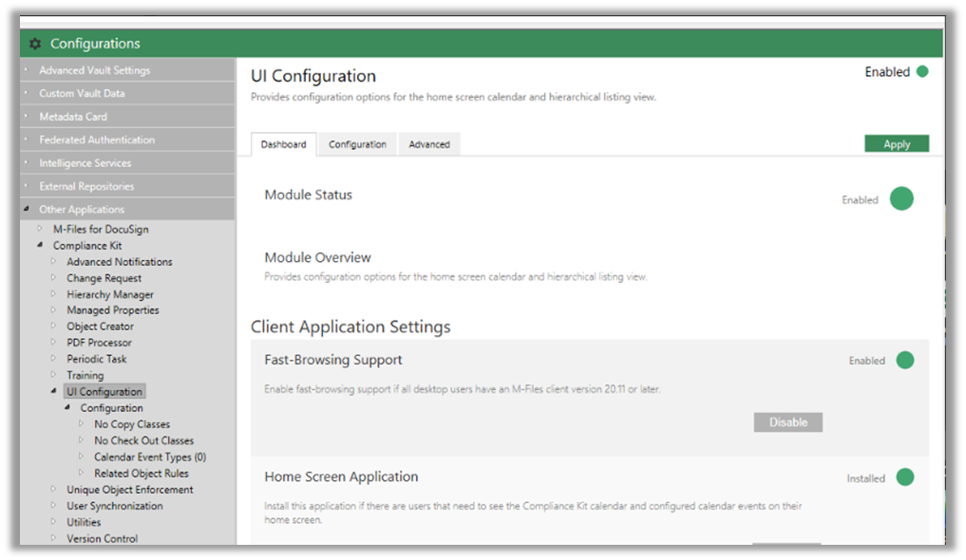The image size is (966, 560).
Task: Open Intelligence Services section
Action: pos(127,163)
